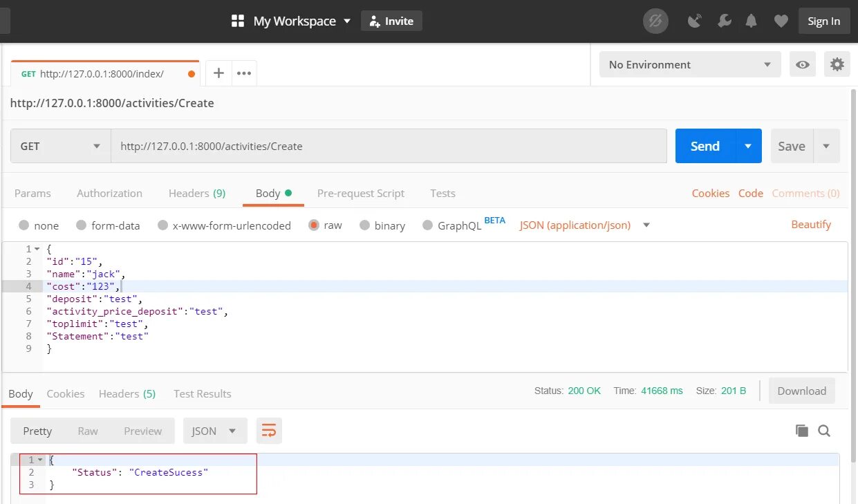
Task: Click the blue Send button
Action: [x=705, y=146]
